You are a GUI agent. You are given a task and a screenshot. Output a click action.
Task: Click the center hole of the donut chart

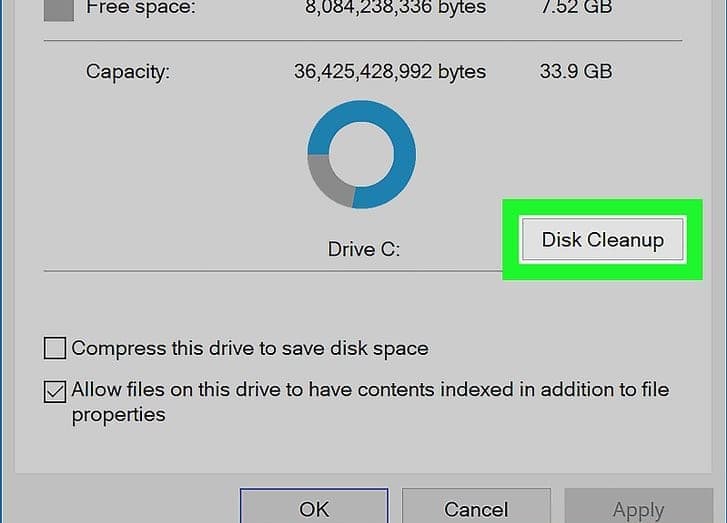361,155
